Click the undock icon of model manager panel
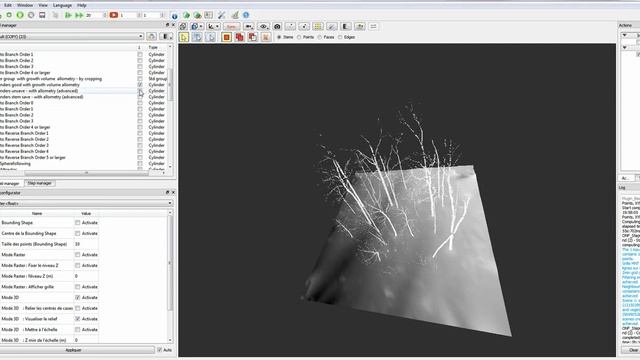Screen dimensions: 640x360 click(x=167, y=25)
